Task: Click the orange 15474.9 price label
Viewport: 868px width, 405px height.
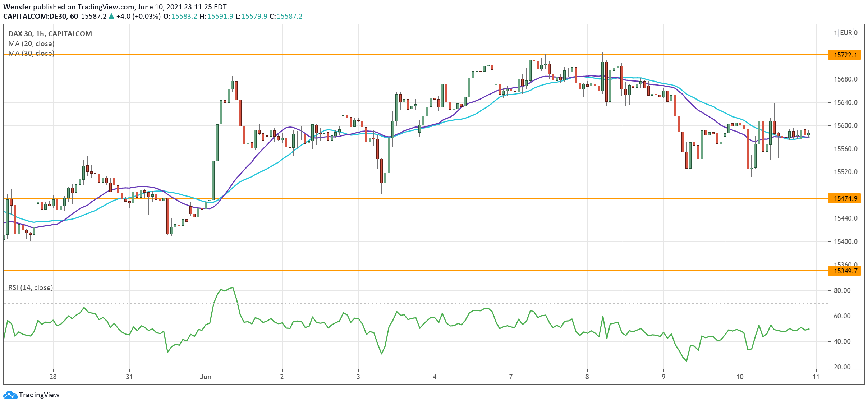Action: (x=845, y=198)
